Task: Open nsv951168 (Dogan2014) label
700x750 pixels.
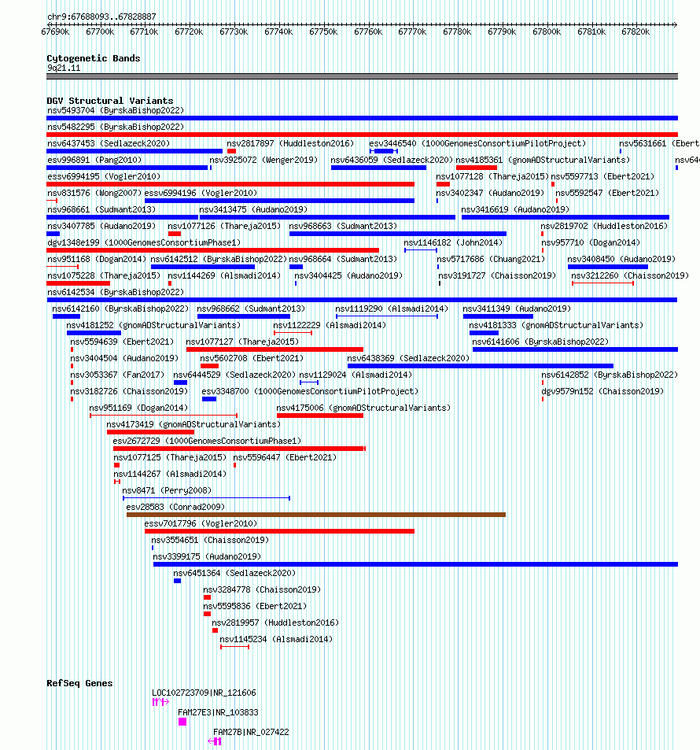Action: click(97, 259)
